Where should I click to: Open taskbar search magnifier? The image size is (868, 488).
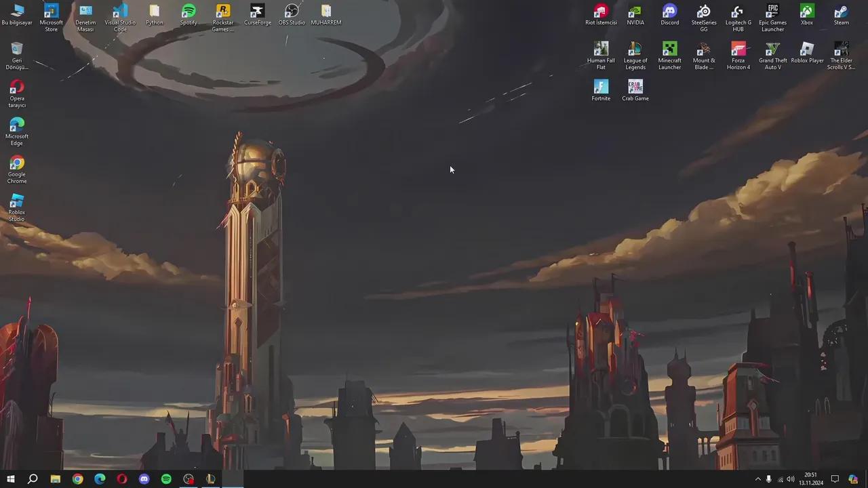click(x=33, y=479)
